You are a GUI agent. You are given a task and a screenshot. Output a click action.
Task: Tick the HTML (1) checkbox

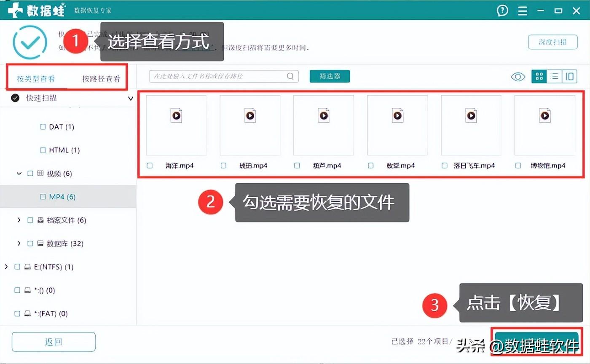tap(43, 150)
